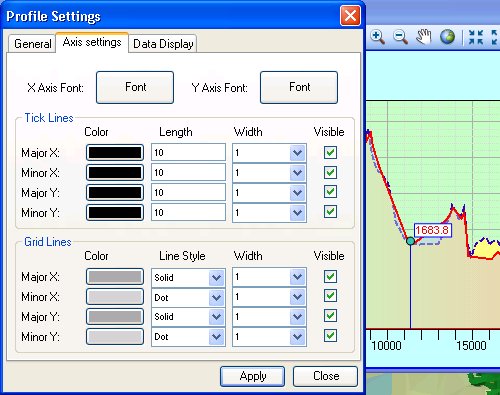The image size is (500, 395).
Task: Expand Tick Lines Major Y width dropdown
Action: tap(297, 193)
